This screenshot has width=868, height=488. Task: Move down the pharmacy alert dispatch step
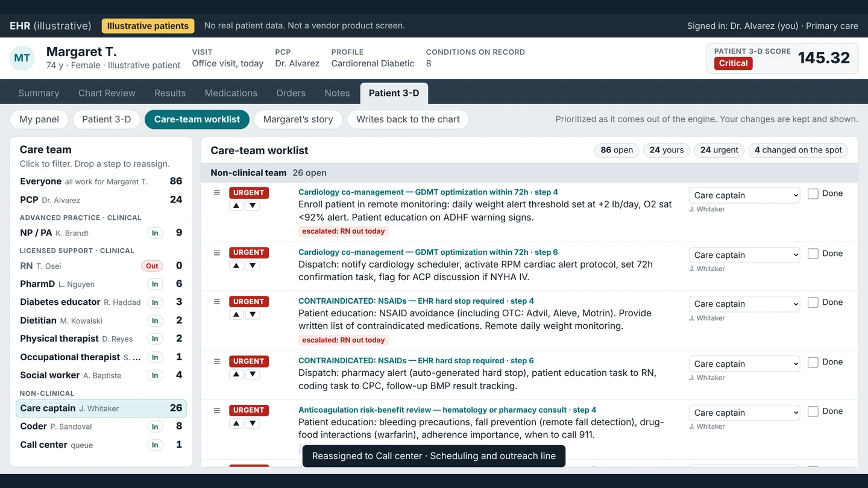253,374
